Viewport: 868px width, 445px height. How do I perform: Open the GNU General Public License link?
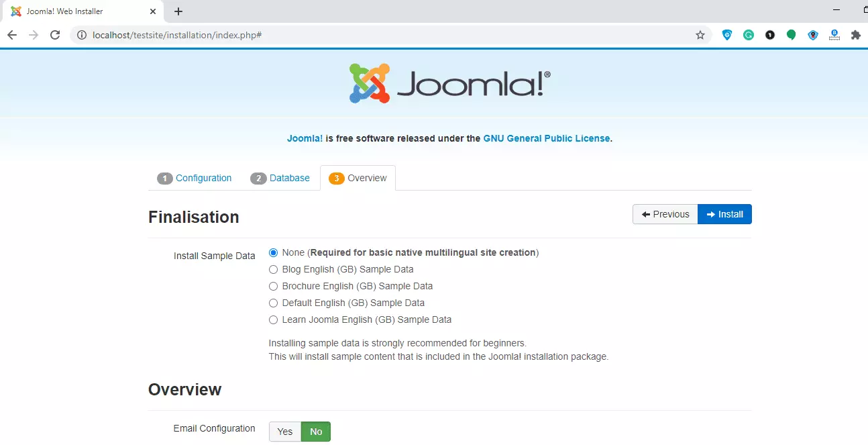[547, 138]
